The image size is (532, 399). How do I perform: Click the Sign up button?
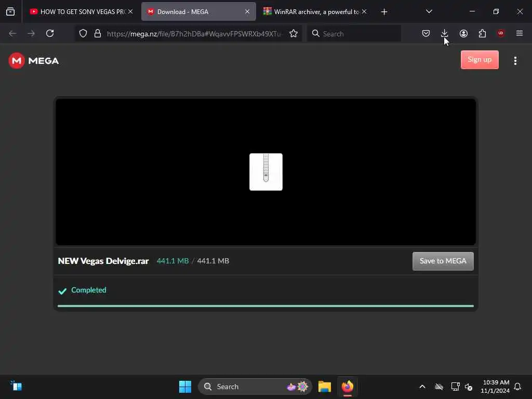480,60
